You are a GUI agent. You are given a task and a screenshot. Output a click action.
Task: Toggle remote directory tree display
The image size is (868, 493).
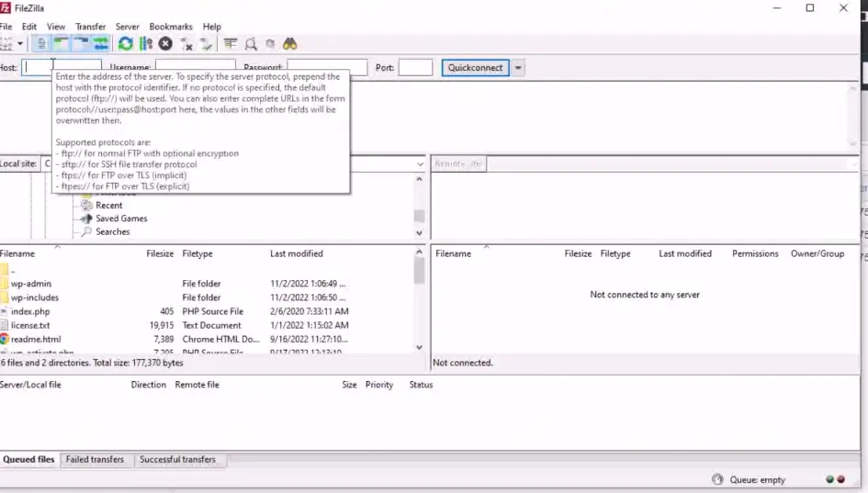(81, 44)
